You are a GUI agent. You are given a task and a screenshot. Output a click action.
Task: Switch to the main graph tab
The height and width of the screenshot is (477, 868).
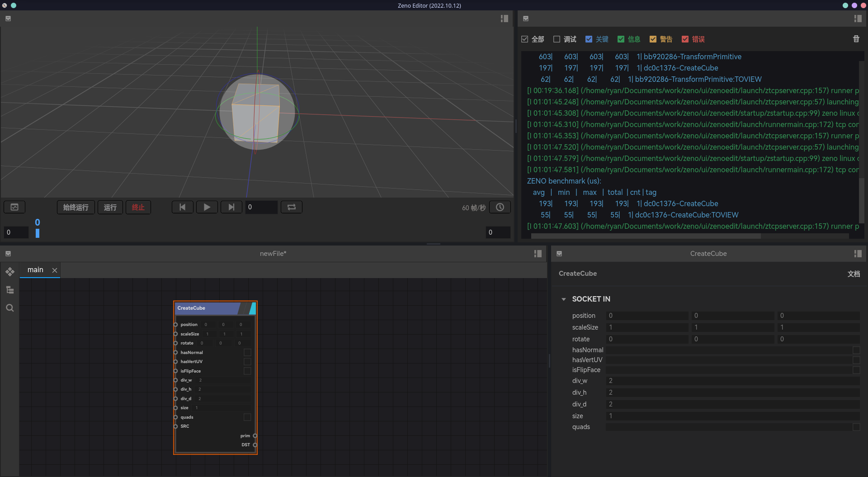[35, 270]
